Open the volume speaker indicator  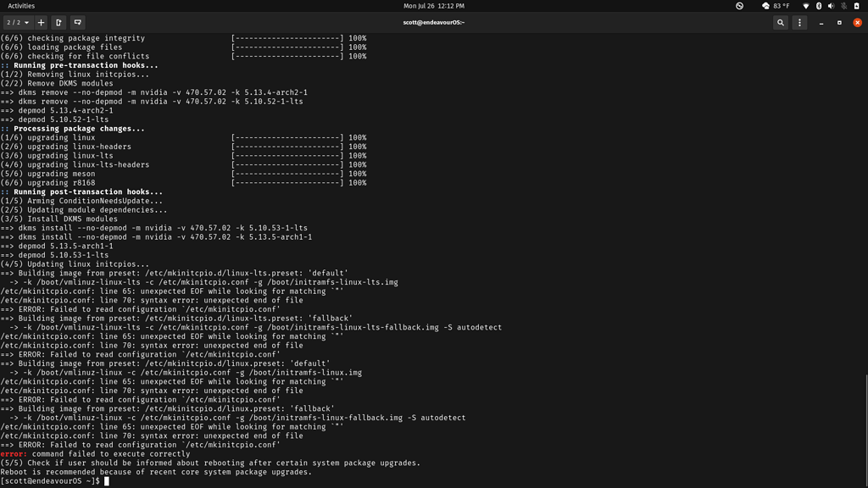tap(831, 6)
